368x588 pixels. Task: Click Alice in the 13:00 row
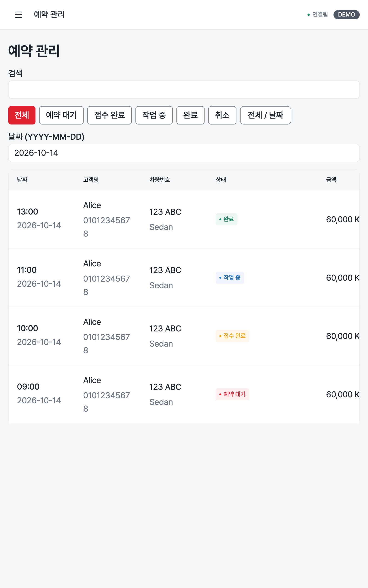pyautogui.click(x=92, y=205)
